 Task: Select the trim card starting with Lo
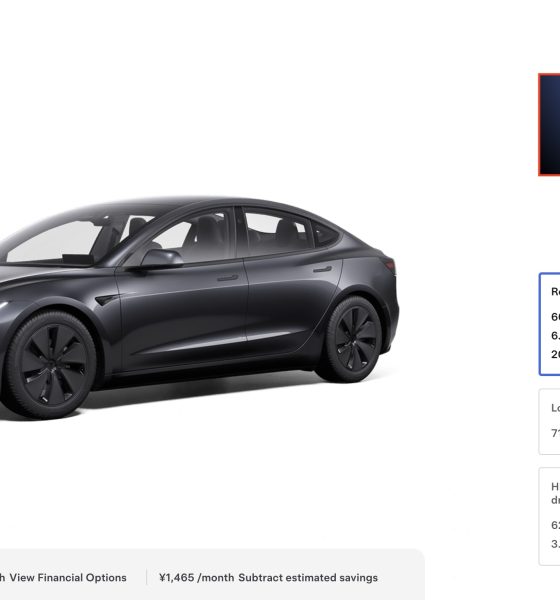550,422
